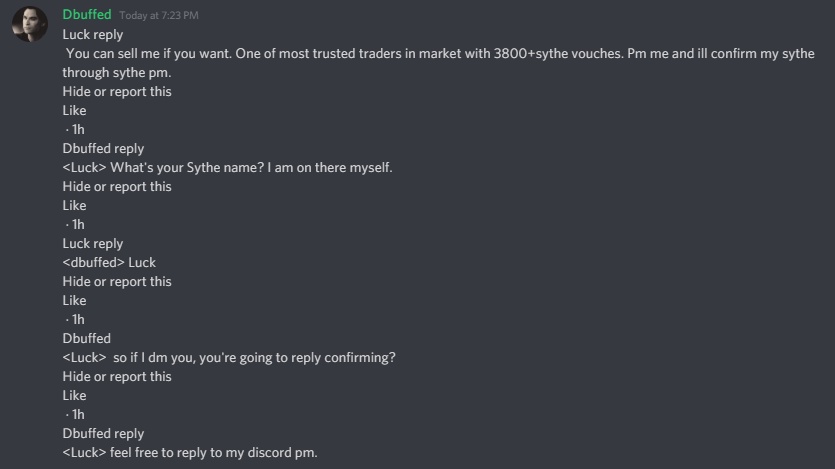Image resolution: width=835 pixels, height=469 pixels.
Task: Select the so if I dm you message
Action: (x=229, y=358)
